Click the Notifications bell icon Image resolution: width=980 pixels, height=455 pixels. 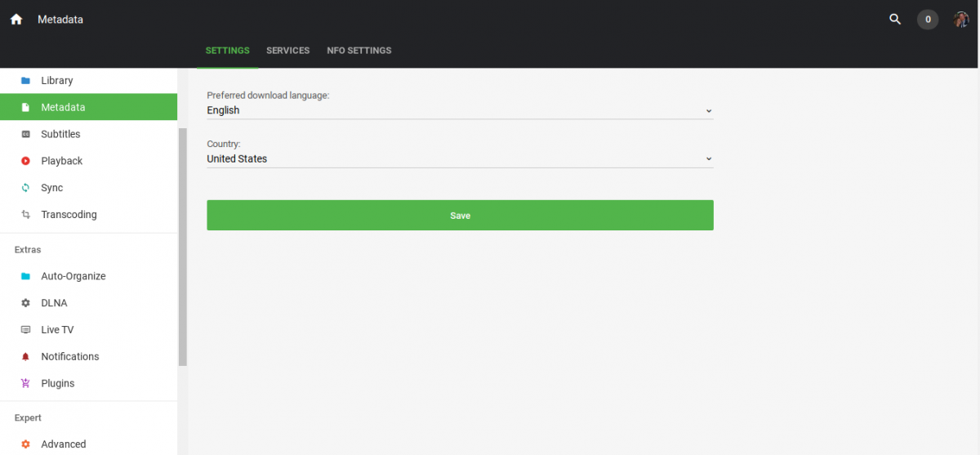click(x=25, y=357)
